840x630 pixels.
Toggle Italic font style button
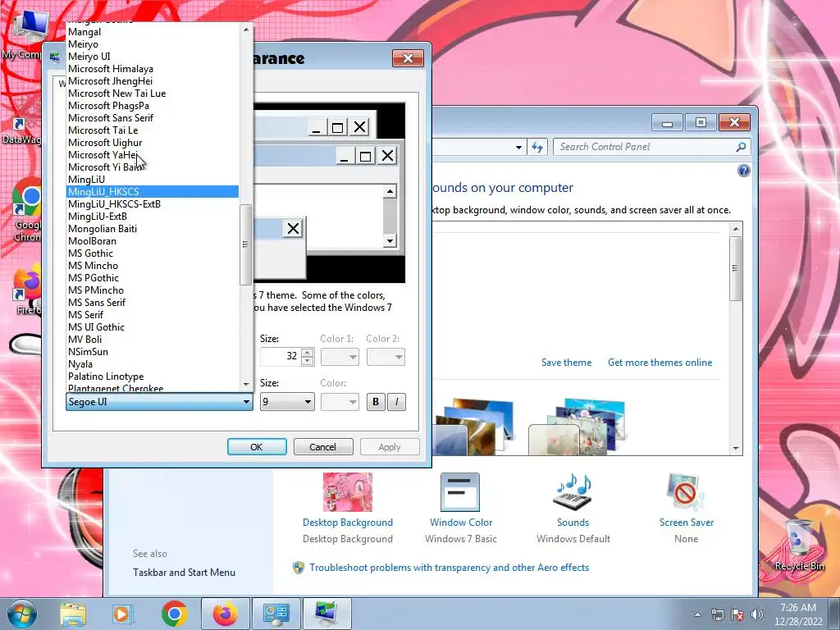tap(396, 402)
